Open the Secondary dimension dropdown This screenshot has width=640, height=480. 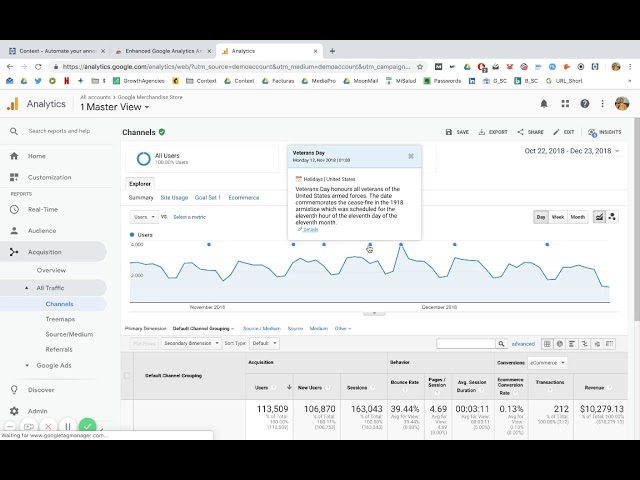coord(191,343)
